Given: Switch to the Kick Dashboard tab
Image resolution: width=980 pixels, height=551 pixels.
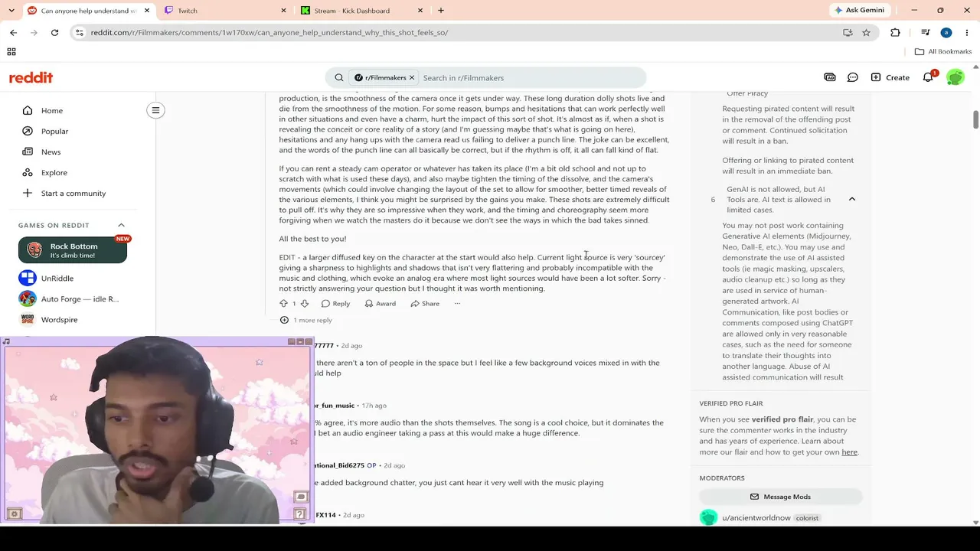Looking at the screenshot, I should click(x=361, y=11).
